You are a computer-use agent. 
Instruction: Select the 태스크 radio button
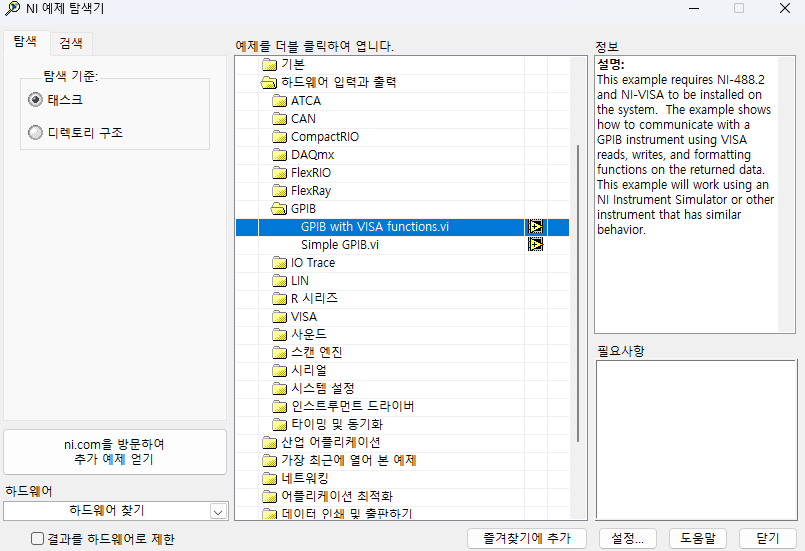[35, 100]
